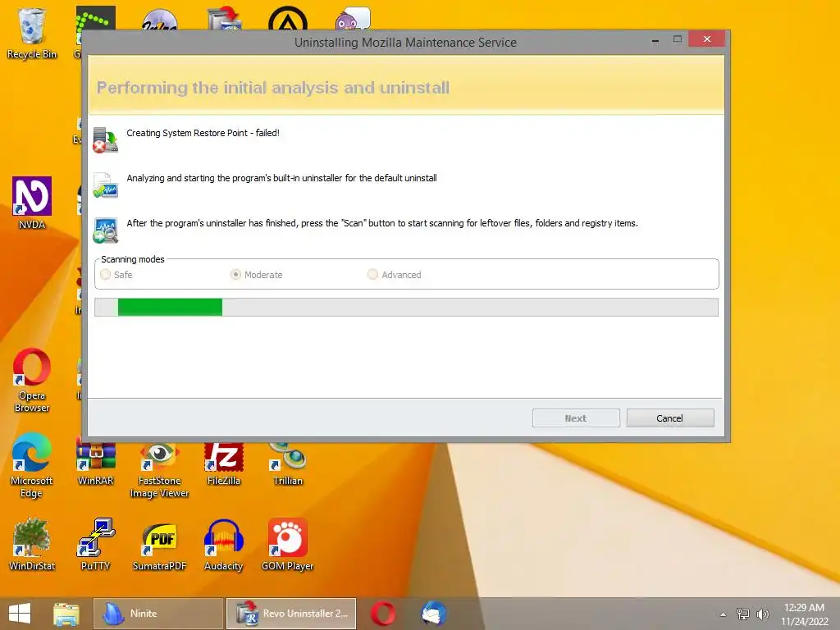Launch SumatraPDF desktop shortcut

coord(160,545)
